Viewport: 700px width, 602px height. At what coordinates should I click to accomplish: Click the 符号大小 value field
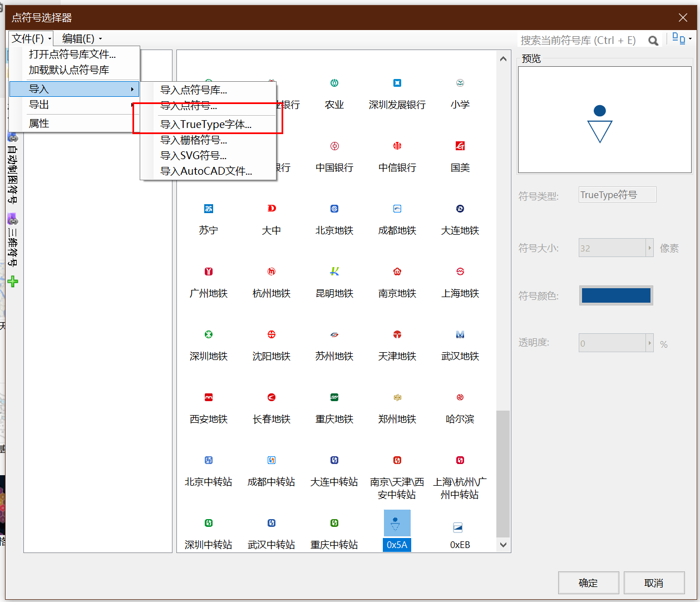pyautogui.click(x=612, y=248)
